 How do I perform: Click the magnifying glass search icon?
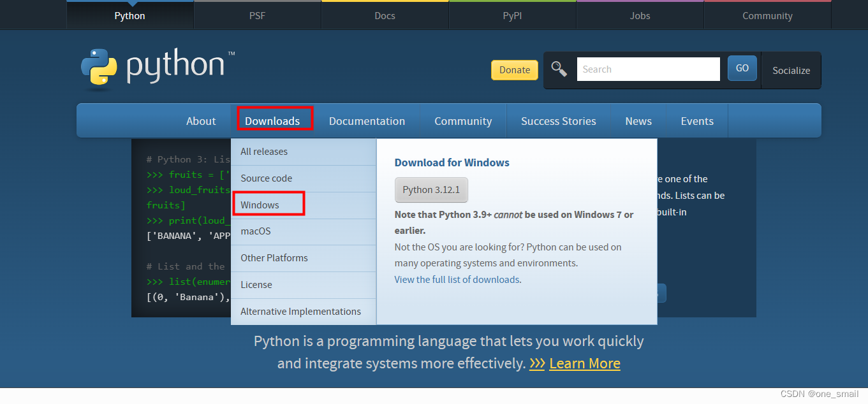tap(559, 69)
